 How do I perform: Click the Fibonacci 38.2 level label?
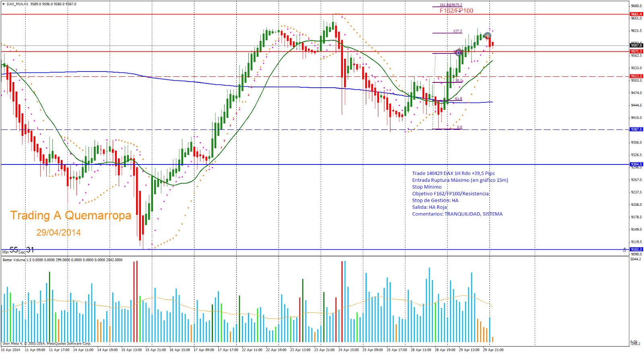458,80
